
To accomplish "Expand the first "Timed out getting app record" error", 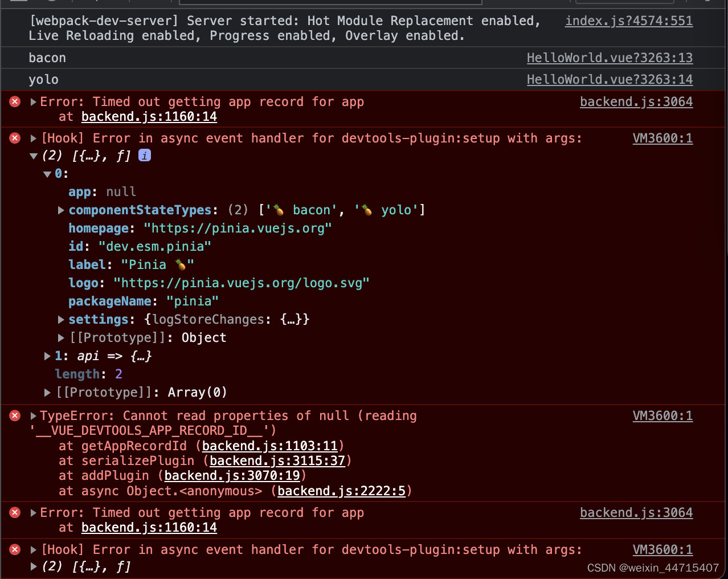I will pos(32,101).
